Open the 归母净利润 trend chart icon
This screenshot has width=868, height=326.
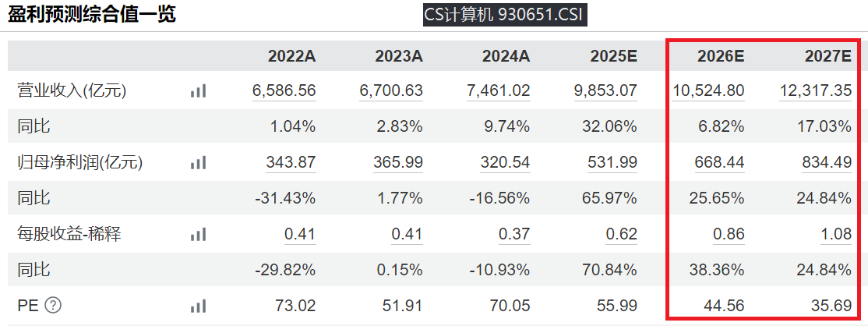[198, 163]
